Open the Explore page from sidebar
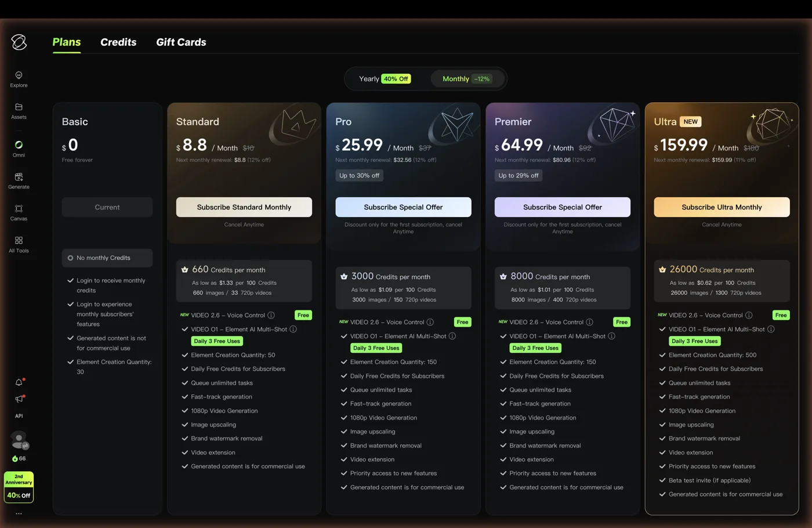This screenshot has height=528, width=812. [19, 79]
